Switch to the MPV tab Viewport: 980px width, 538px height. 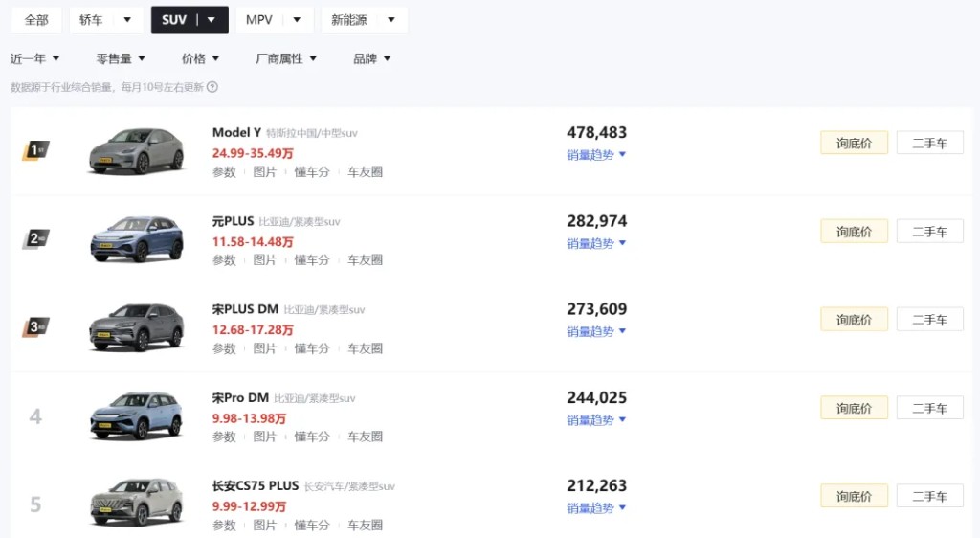[258, 20]
